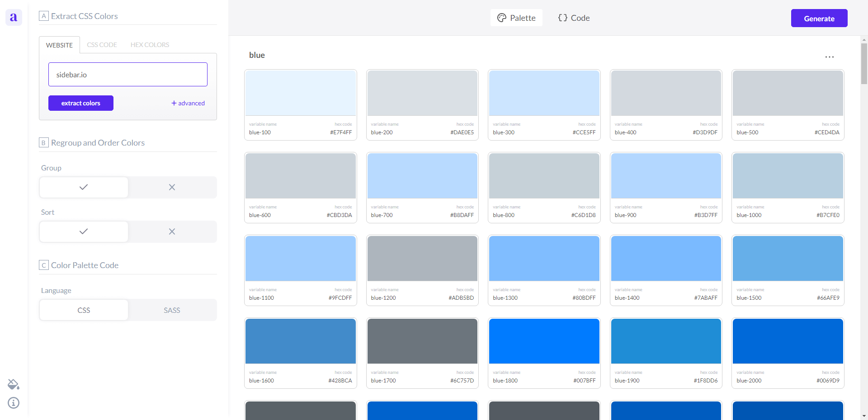Select the blue-1000 color swatch

pos(788,176)
